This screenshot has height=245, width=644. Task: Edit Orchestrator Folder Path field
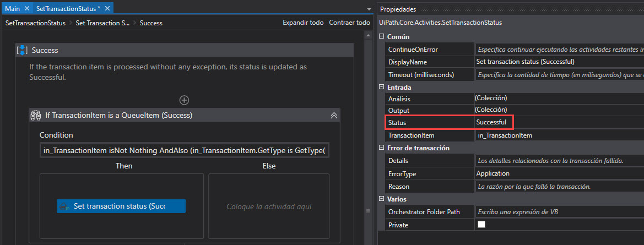pyautogui.click(x=559, y=212)
